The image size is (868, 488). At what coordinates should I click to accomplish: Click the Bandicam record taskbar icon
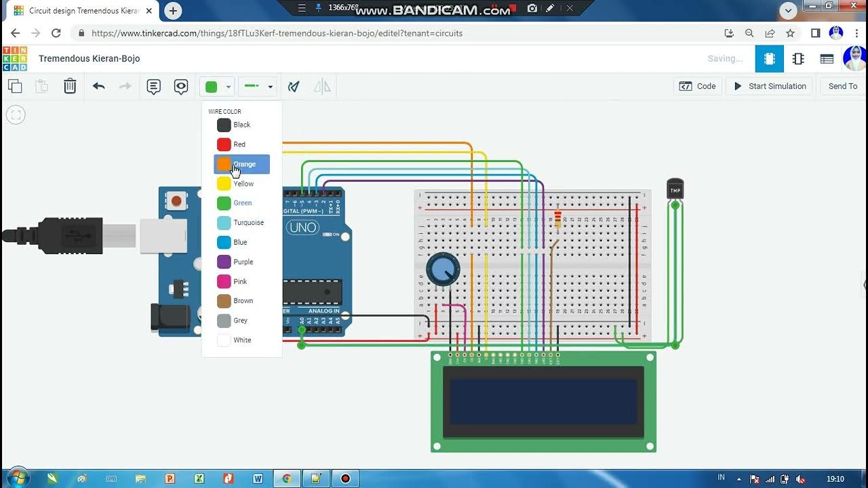[345, 479]
